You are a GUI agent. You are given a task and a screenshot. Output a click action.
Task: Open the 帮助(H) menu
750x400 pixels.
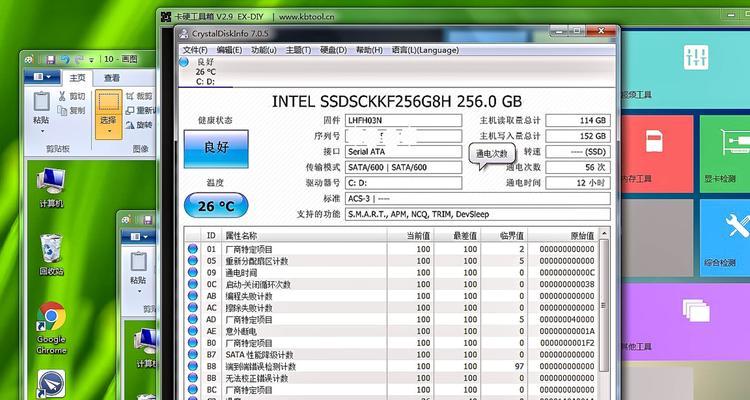point(369,50)
